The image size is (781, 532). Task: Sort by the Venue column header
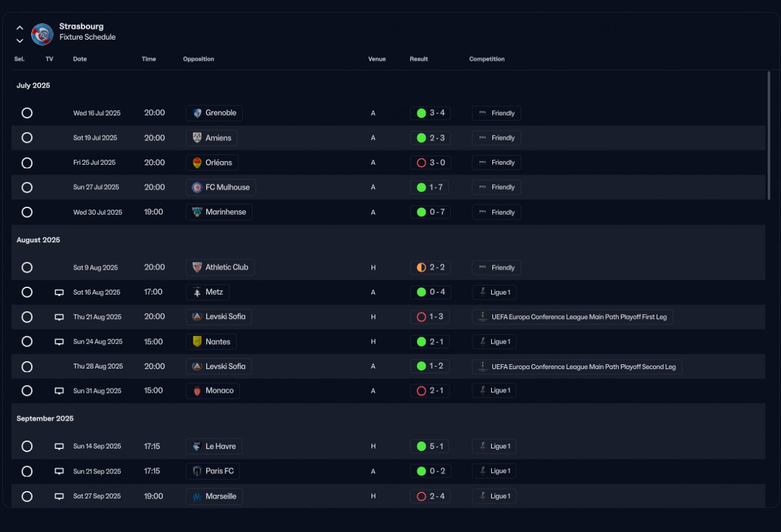[377, 59]
